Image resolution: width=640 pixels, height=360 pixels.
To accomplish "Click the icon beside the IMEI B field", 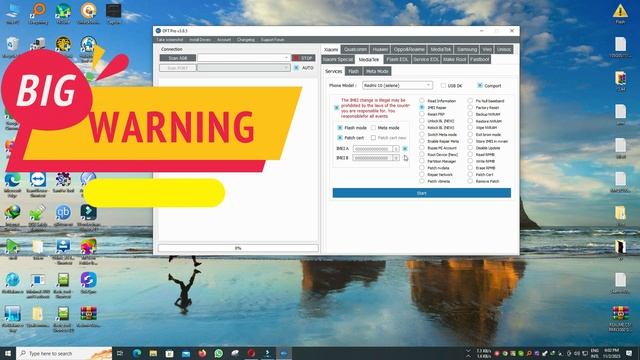I will tap(405, 158).
